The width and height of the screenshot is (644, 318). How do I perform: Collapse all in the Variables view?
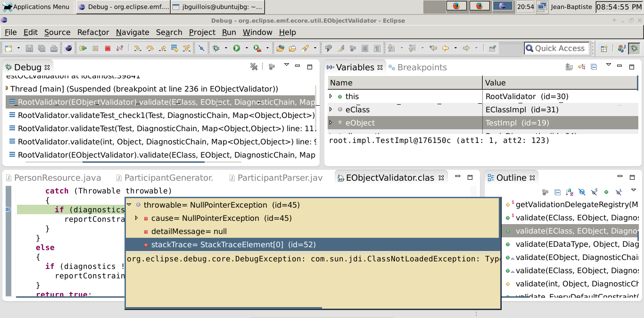[594, 67]
